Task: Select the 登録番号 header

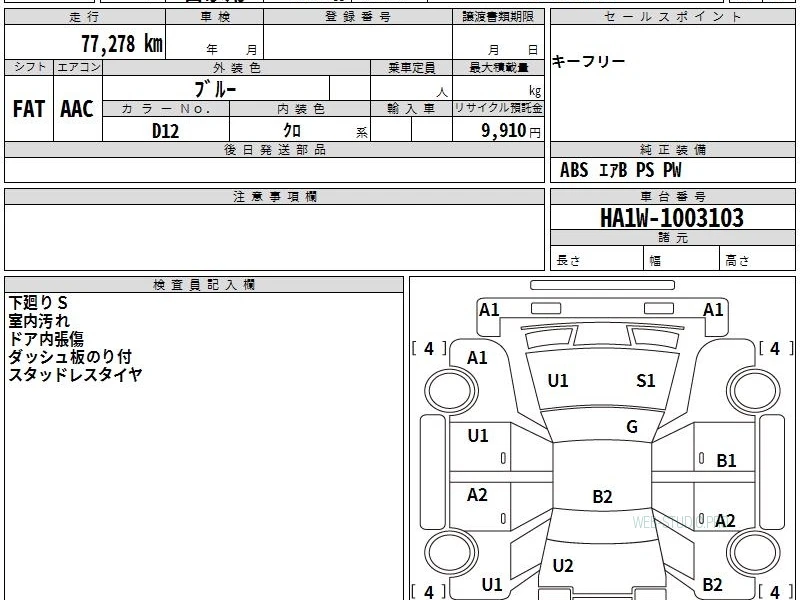Action: pyautogui.click(x=358, y=17)
